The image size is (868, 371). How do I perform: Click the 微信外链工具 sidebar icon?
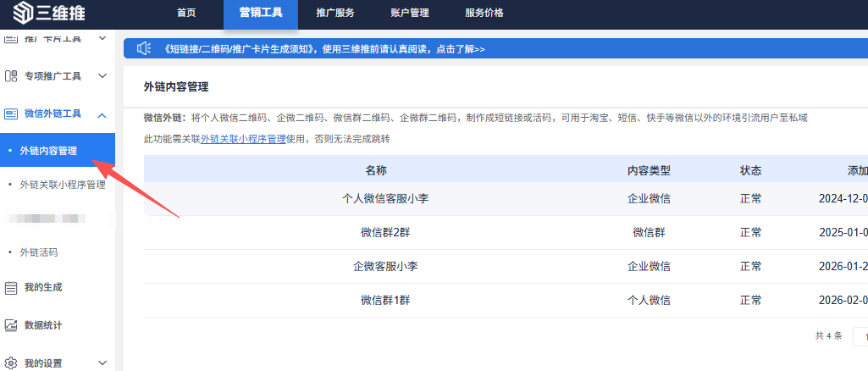[x=11, y=114]
